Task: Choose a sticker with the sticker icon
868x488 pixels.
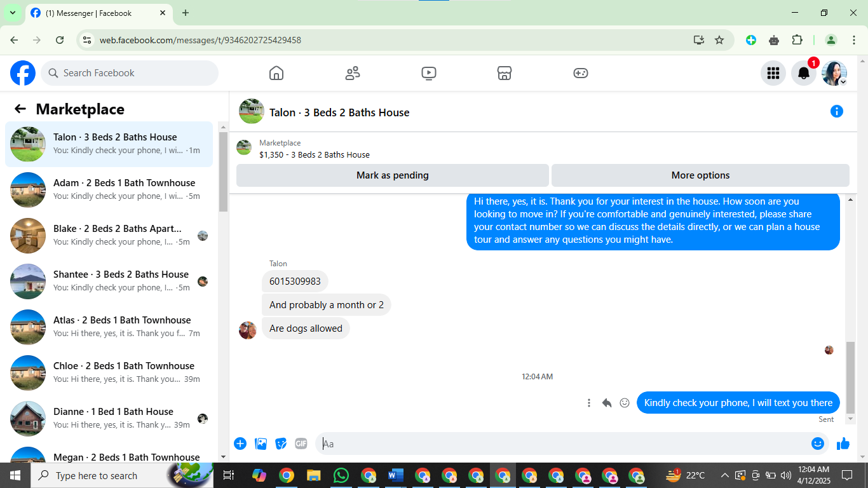Action: [x=281, y=444]
